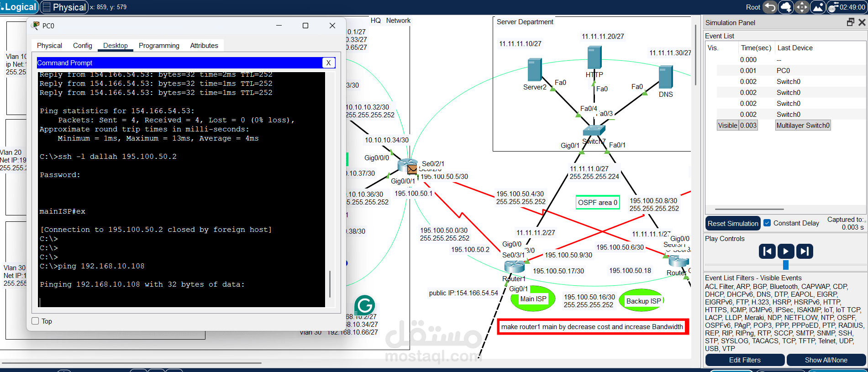Switch to the Logical workspace view

pyautogui.click(x=19, y=7)
